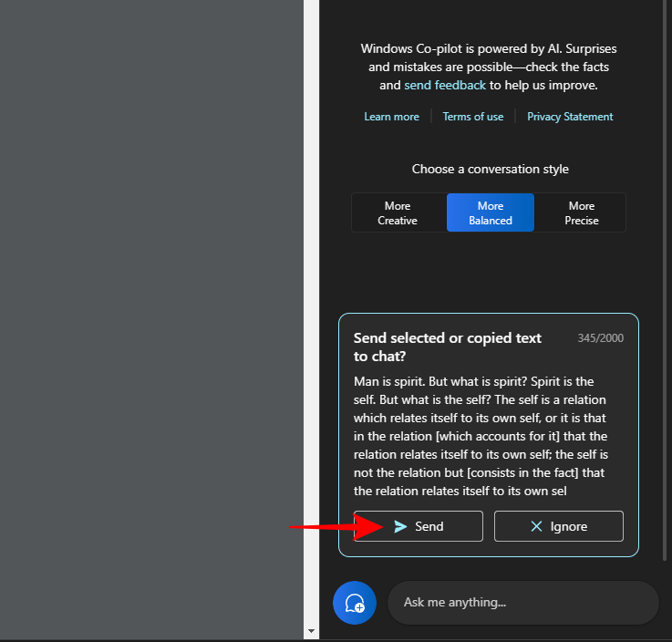Click the Ask me anything input field
Image resolution: width=672 pixels, height=642 pixels.
click(522, 603)
